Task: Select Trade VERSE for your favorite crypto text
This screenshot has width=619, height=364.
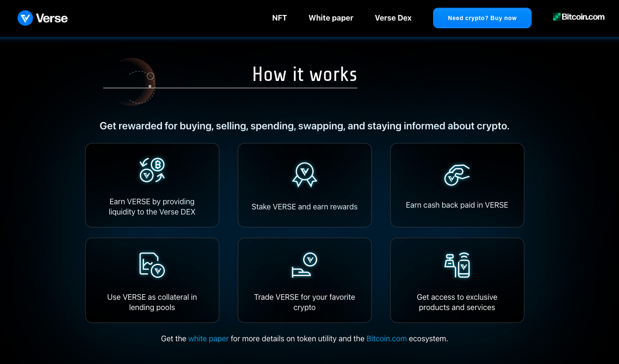Action: coord(305,302)
